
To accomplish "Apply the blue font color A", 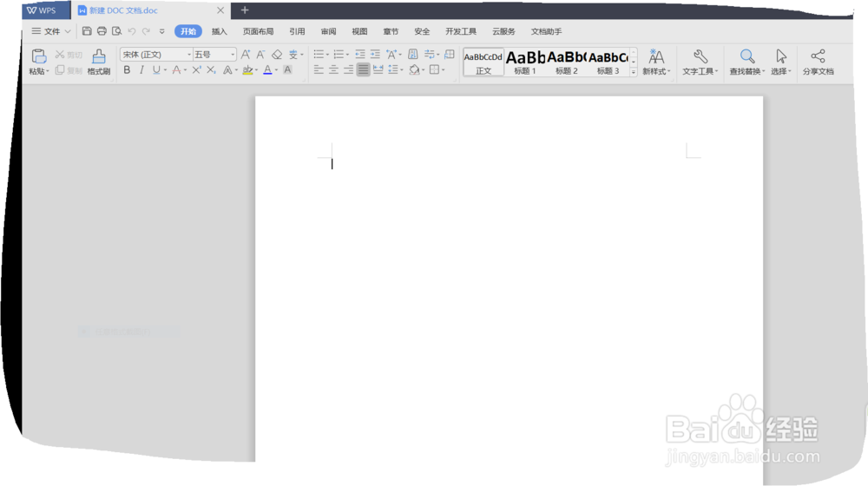I will (267, 69).
